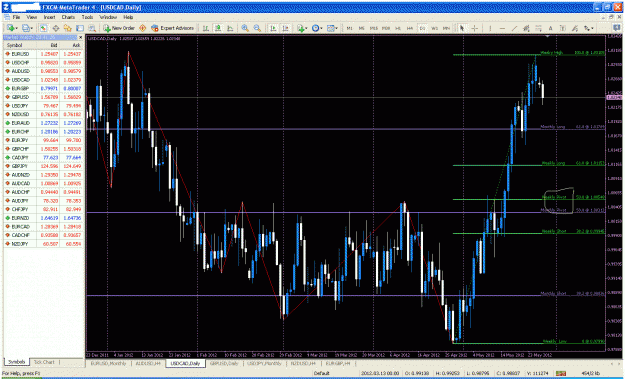
Task: Click the Zoom In magnifier icon
Action: point(245,28)
